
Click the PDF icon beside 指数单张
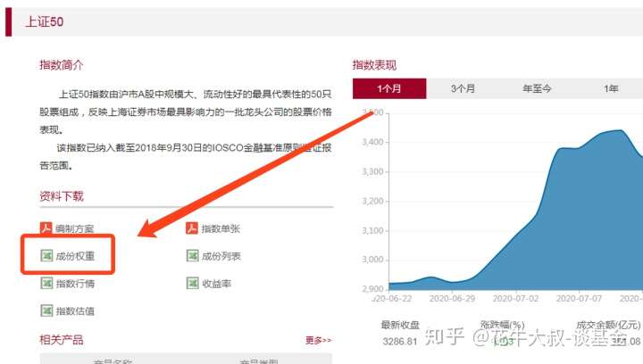(192, 228)
